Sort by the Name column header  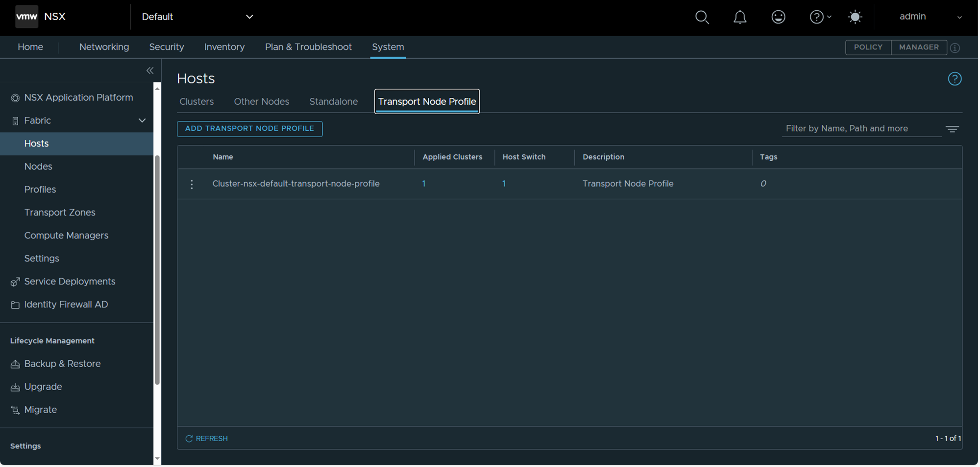(x=223, y=157)
